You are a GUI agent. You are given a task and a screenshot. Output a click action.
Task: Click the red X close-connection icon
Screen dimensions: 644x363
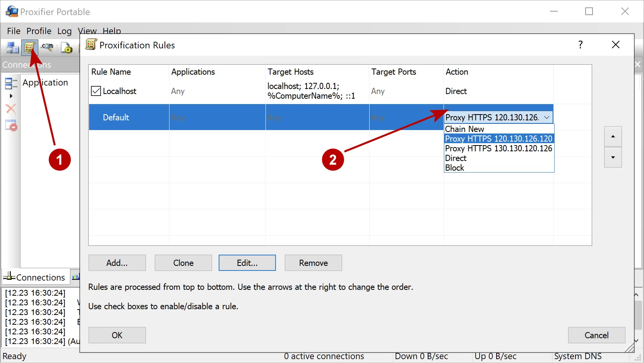tap(11, 109)
